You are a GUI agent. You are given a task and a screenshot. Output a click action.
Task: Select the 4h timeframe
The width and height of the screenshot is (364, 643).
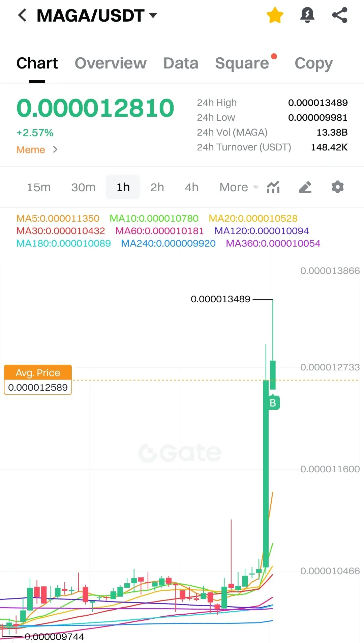[x=191, y=187]
